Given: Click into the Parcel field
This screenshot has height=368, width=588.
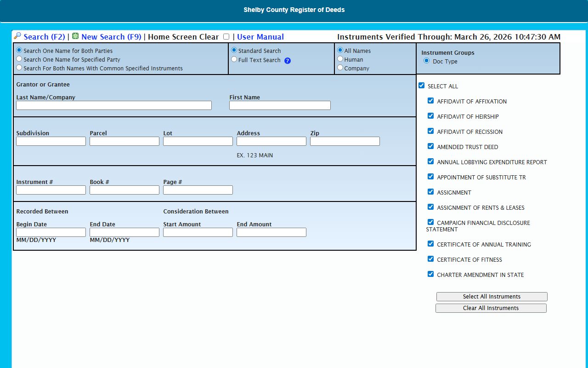Looking at the screenshot, I should pyautogui.click(x=124, y=141).
